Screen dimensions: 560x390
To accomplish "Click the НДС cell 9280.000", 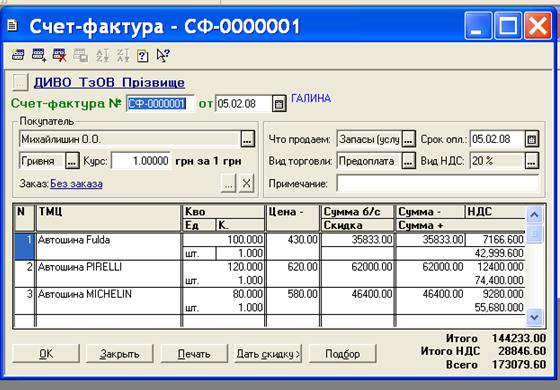I will pyautogui.click(x=495, y=294).
